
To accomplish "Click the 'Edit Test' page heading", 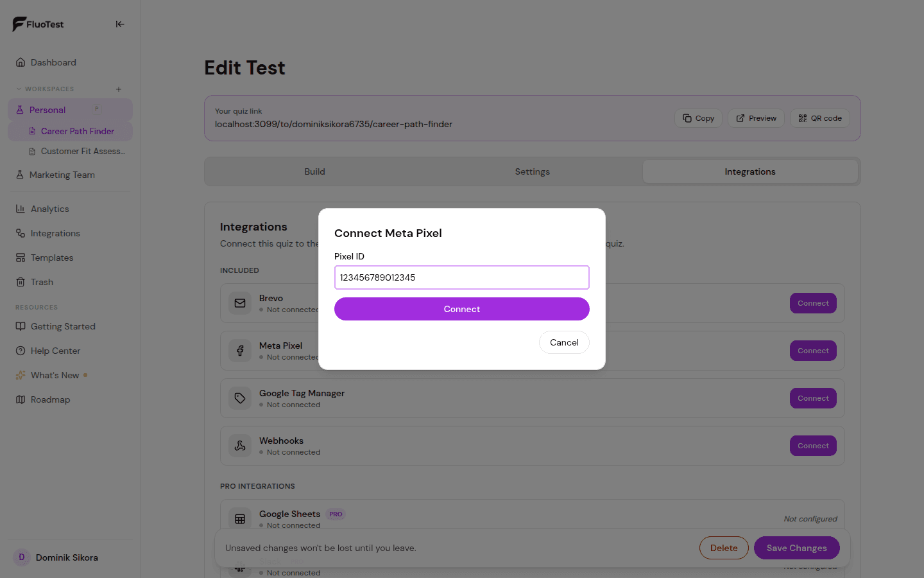I will point(244,67).
